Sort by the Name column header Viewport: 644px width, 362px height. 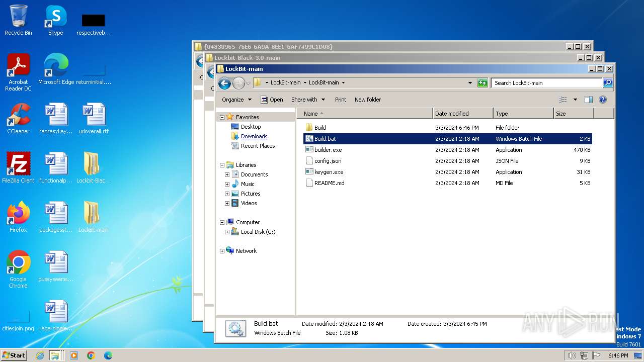[365, 114]
